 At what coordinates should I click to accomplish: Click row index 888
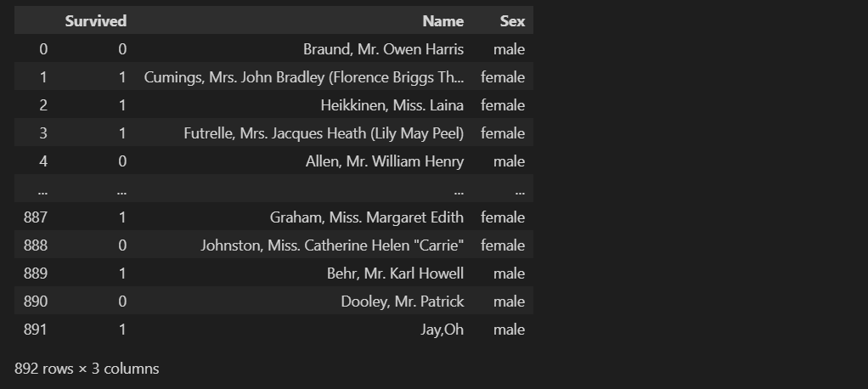click(x=36, y=245)
